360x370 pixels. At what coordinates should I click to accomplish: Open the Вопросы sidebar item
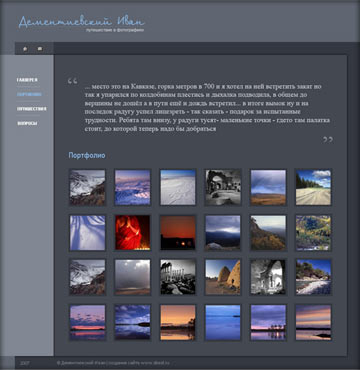tap(27, 123)
